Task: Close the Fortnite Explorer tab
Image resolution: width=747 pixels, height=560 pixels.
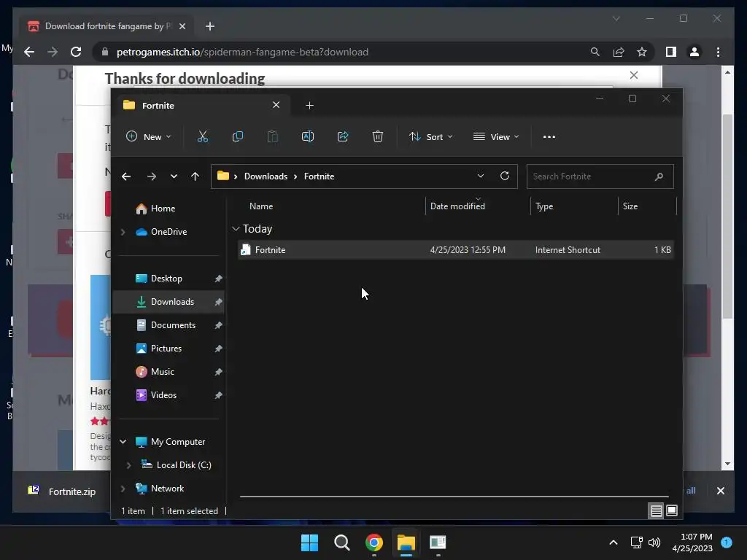Action: 276,105
